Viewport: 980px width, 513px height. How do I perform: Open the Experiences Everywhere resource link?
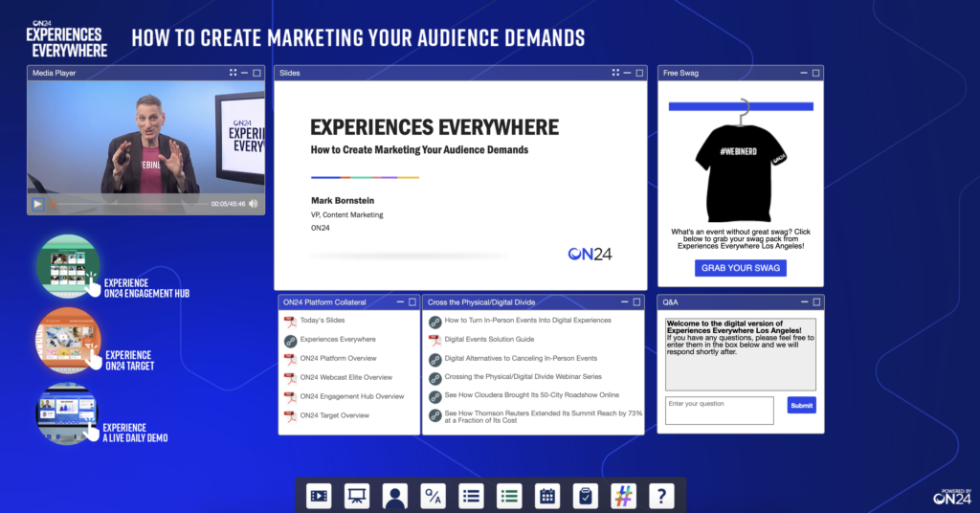click(x=338, y=340)
